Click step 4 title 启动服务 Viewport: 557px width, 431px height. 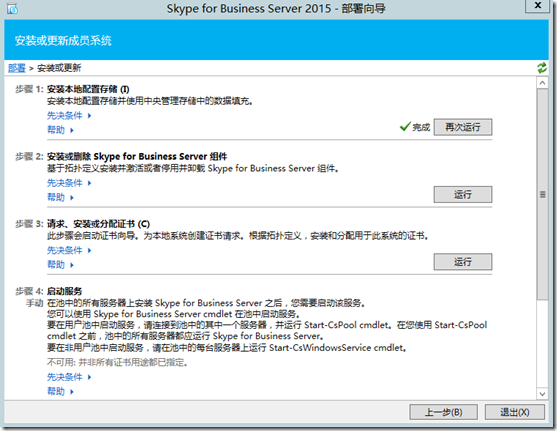coord(64,291)
